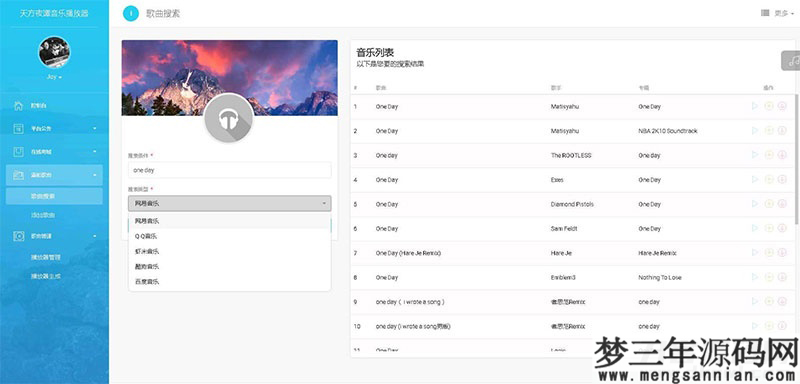This screenshot has height=384, width=800.
Task: Collapse the disc icon sidebar menu
Action: pyautogui.click(x=54, y=236)
